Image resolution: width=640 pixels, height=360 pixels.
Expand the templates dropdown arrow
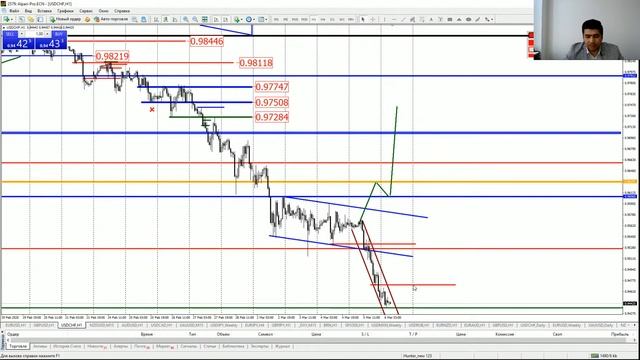(266, 19)
